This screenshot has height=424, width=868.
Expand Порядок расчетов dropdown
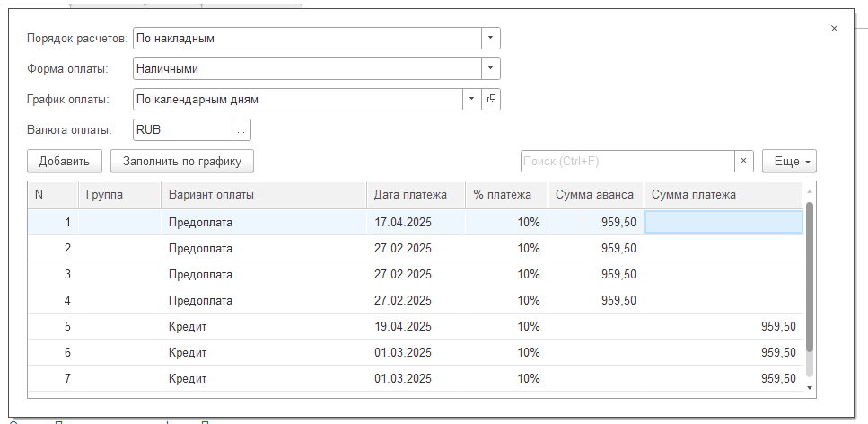(490, 39)
